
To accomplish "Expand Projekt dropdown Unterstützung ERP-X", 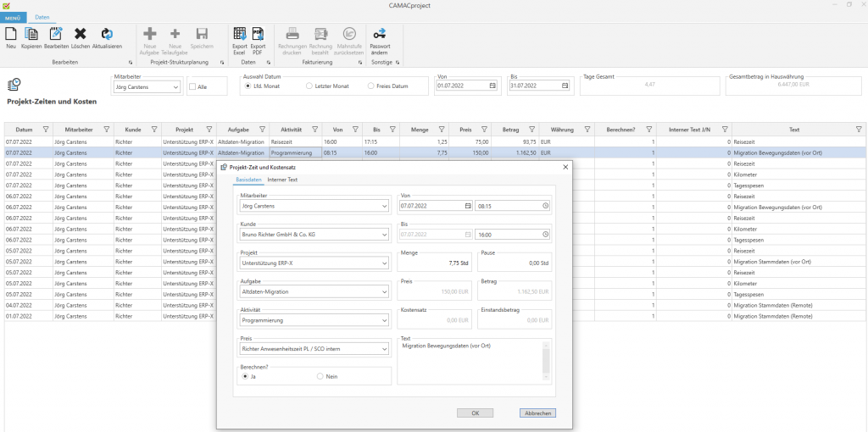I will click(385, 263).
